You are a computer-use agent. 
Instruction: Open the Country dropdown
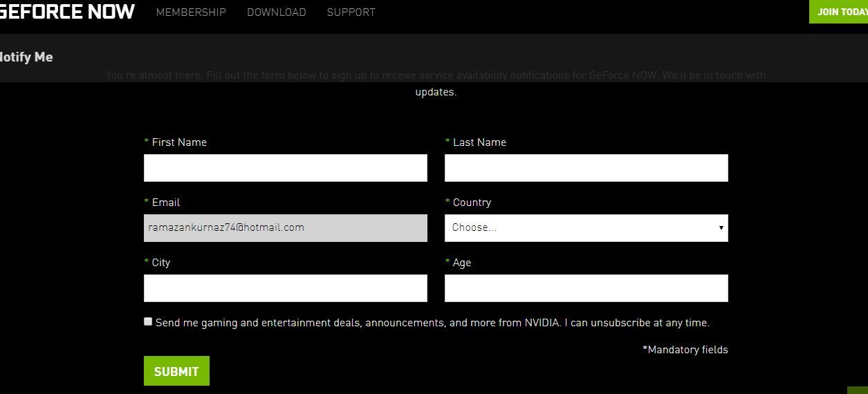click(x=587, y=228)
